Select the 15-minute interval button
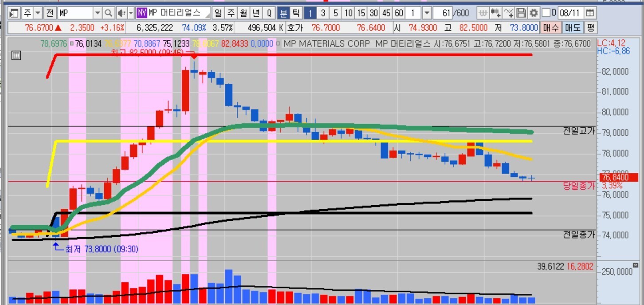 (361, 12)
